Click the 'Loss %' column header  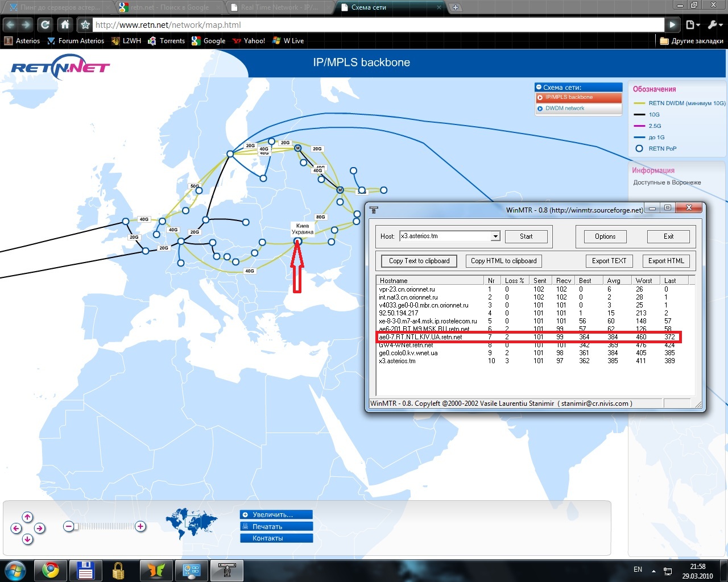pos(515,280)
